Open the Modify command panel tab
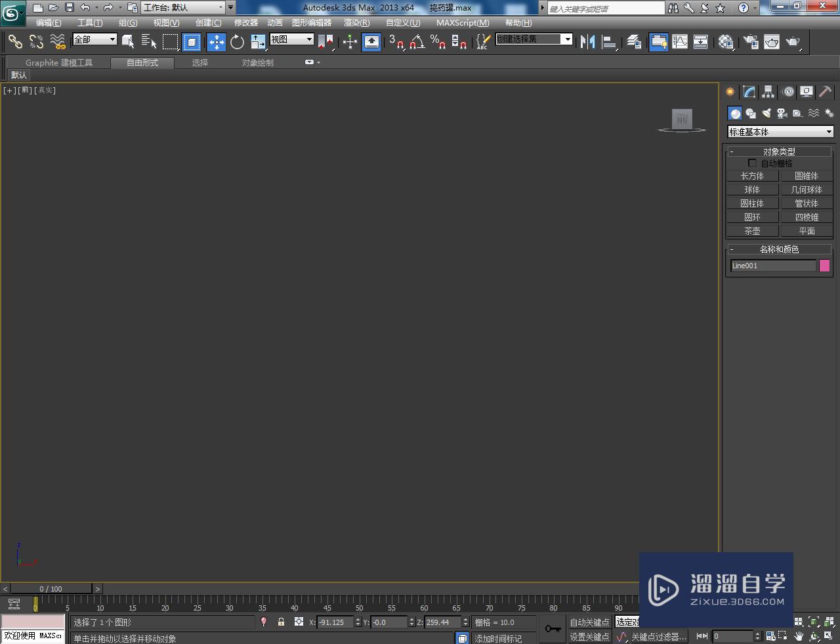 point(749,92)
